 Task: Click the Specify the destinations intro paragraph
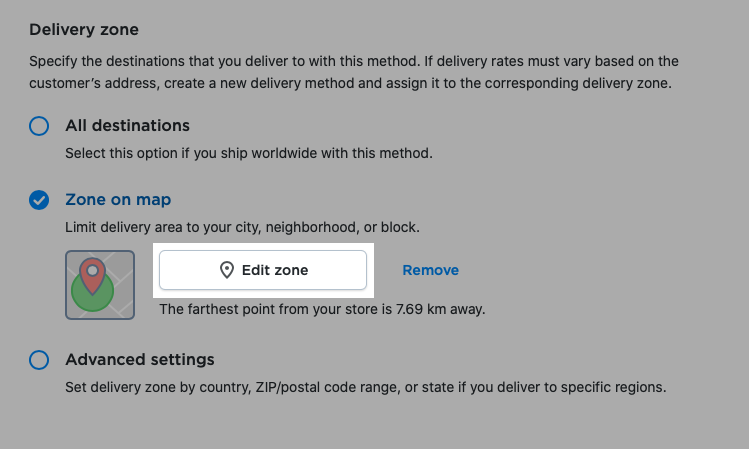(x=353, y=72)
